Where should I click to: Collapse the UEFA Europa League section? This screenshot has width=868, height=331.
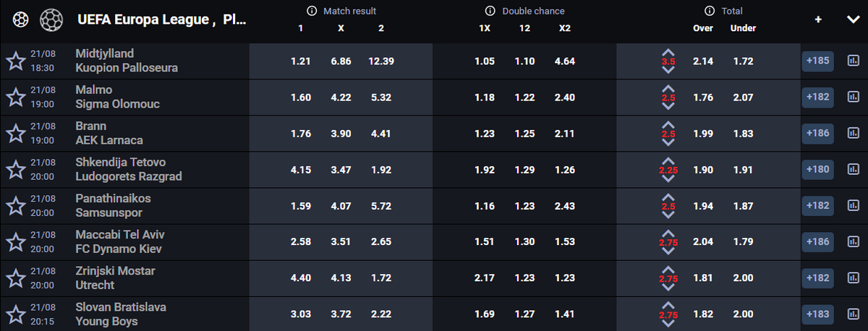point(852,20)
